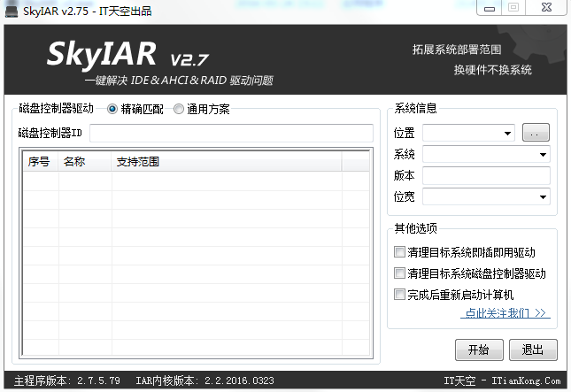This screenshot has width=571, height=392.
Task: Click the 退出 button
Action: pyautogui.click(x=533, y=350)
